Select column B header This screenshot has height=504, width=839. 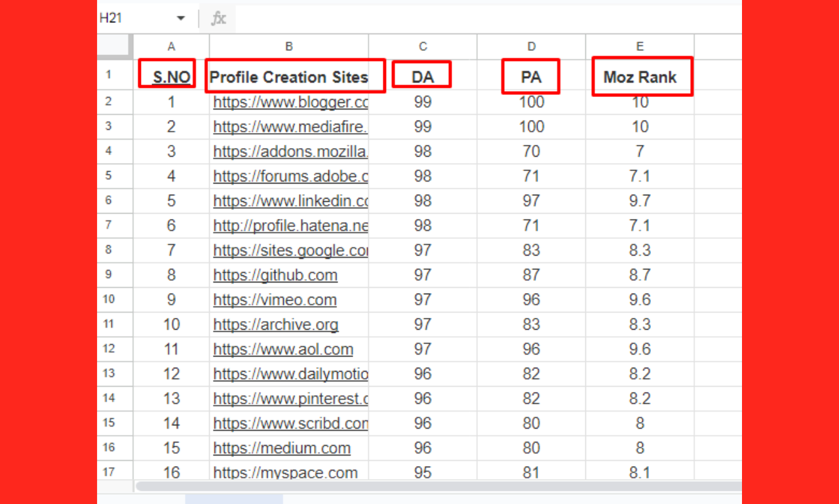289,47
